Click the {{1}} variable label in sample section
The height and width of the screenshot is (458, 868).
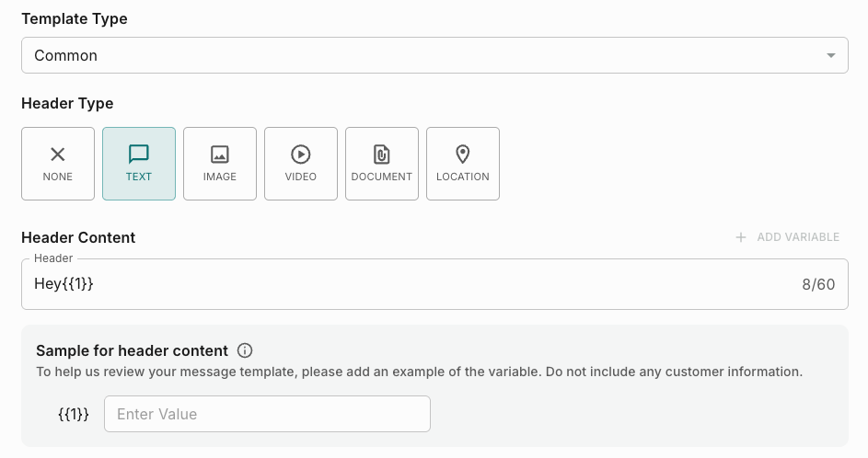click(74, 414)
